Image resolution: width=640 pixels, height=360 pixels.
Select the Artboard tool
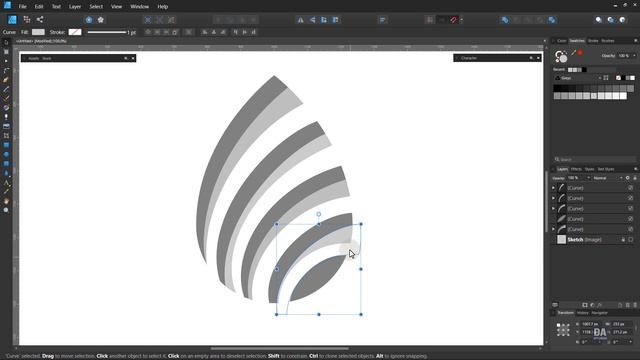pyautogui.click(x=6, y=52)
